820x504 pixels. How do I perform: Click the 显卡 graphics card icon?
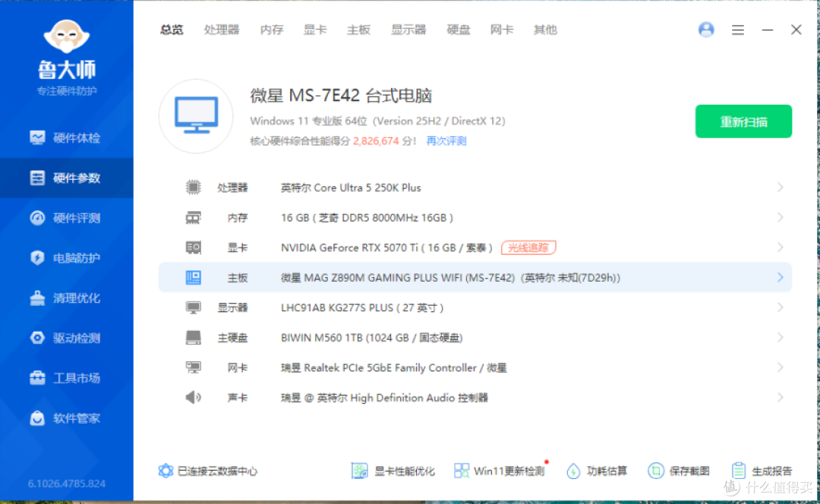click(194, 247)
